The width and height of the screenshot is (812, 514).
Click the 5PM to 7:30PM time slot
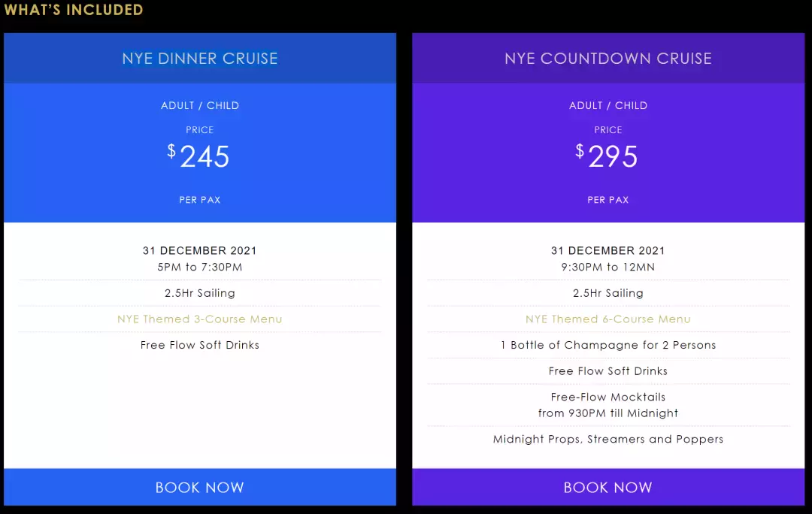(199, 268)
